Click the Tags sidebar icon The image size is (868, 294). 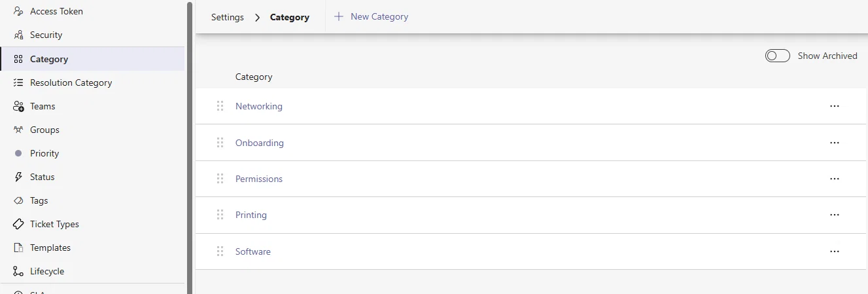coord(18,200)
